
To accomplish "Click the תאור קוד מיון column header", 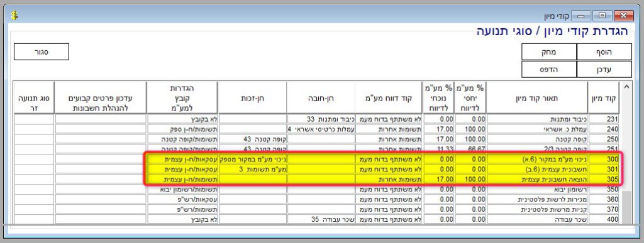I will coord(537,97).
